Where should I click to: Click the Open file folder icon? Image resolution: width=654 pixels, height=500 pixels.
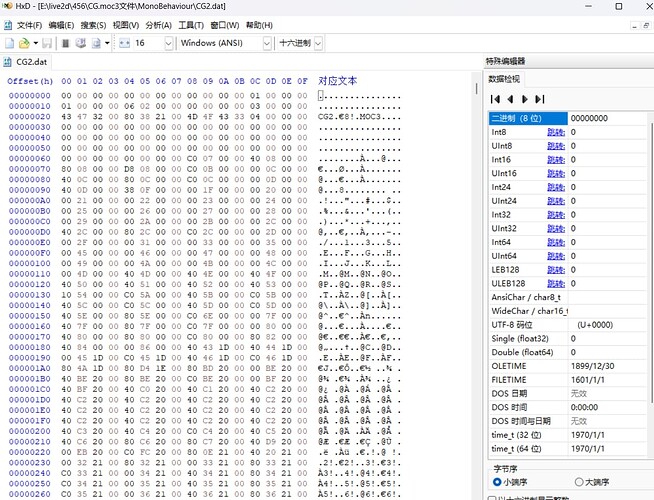click(x=24, y=43)
